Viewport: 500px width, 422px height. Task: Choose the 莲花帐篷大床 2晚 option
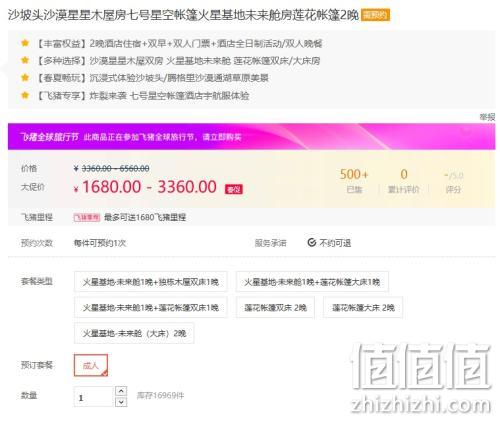tap(363, 307)
